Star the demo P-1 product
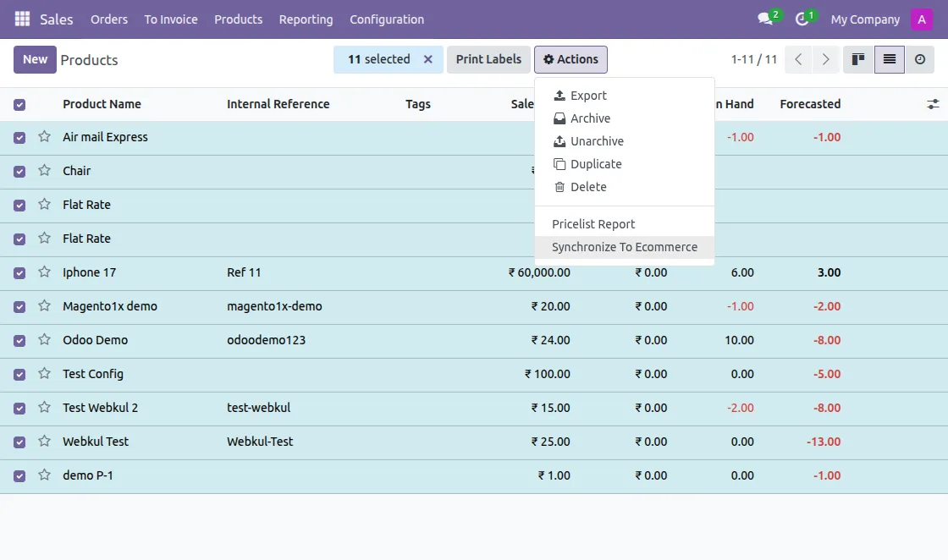Screen dimensions: 948x560 point(44,475)
